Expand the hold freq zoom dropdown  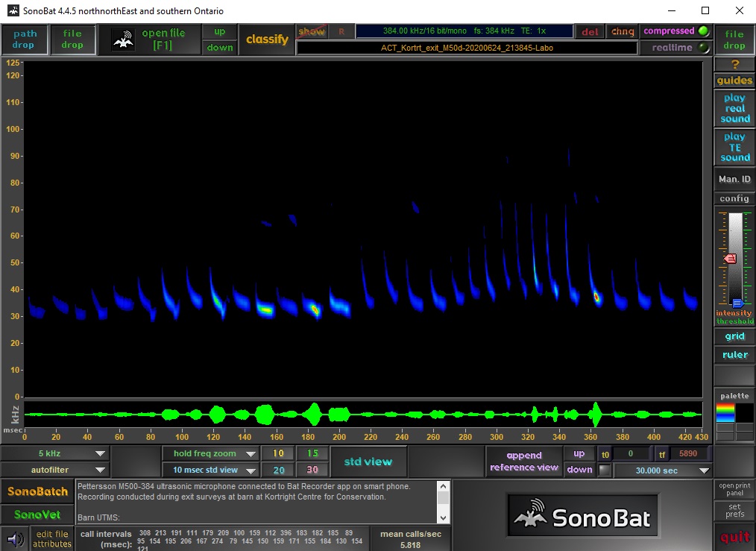(x=210, y=453)
